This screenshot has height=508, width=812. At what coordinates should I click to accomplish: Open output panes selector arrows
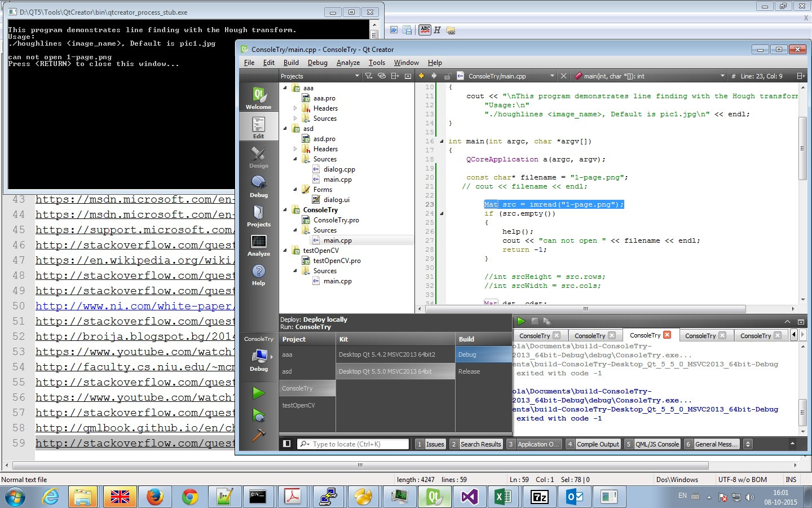748,444
